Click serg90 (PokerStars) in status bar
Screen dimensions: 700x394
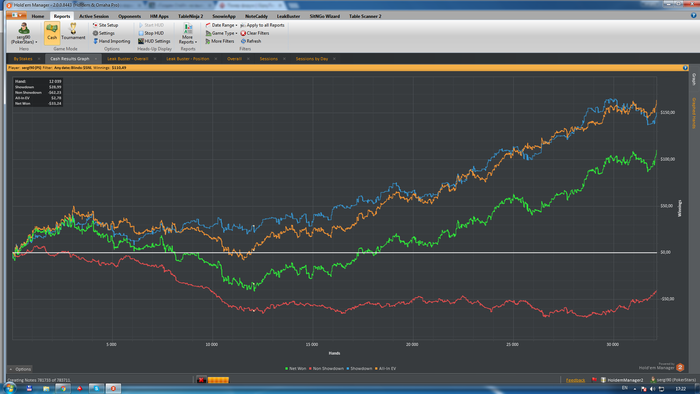(x=673, y=380)
